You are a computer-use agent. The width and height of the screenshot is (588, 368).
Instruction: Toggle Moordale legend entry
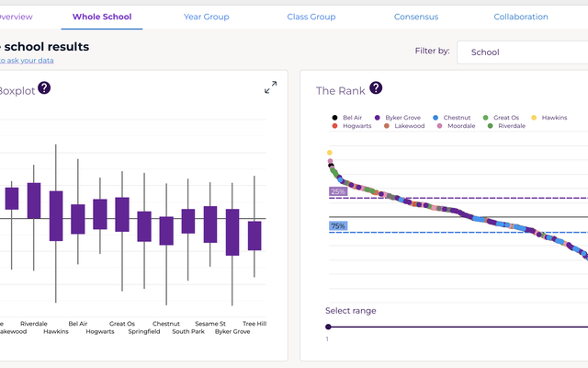461,126
